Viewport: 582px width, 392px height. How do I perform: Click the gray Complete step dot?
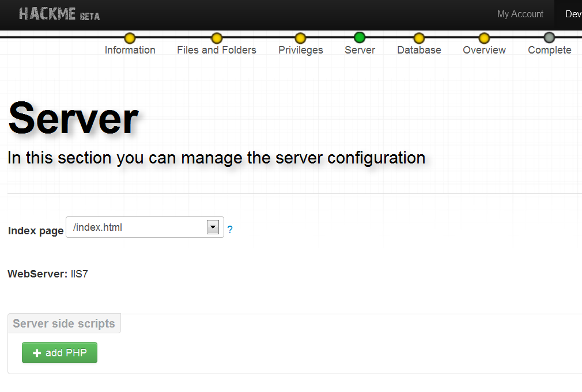coord(549,37)
